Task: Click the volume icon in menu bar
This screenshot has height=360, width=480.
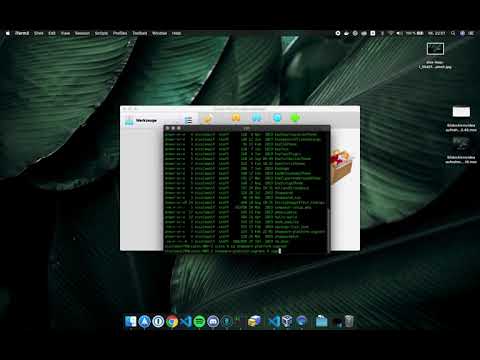Action: 399,33
